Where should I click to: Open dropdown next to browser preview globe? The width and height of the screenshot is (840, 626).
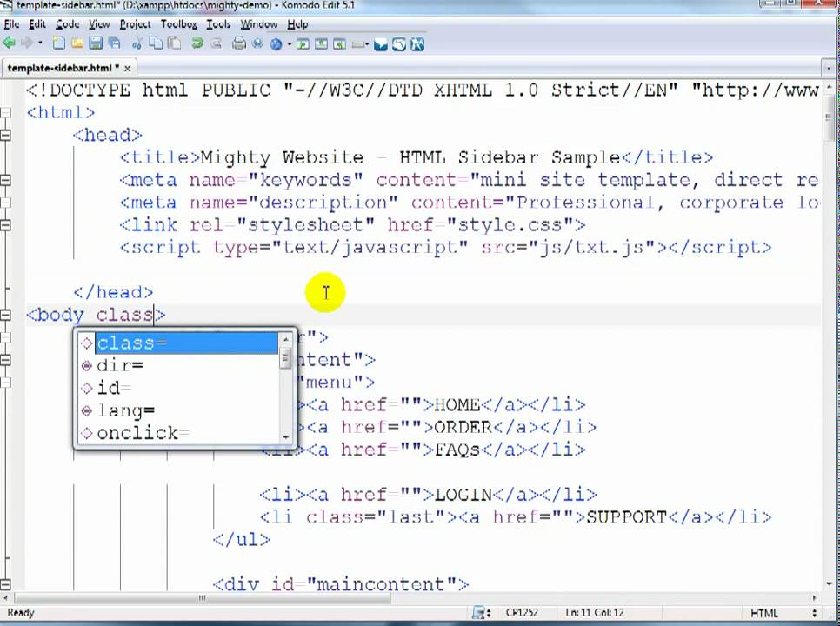(290, 44)
